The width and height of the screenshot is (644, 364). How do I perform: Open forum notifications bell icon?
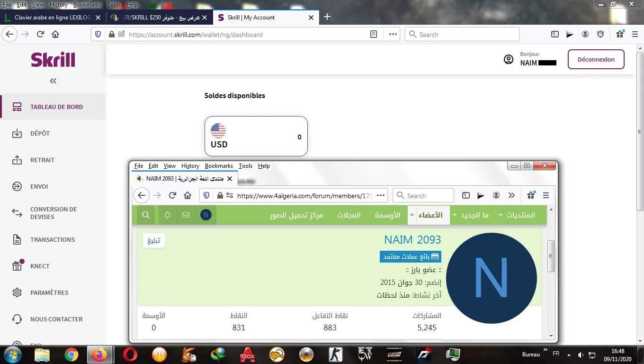(x=167, y=215)
